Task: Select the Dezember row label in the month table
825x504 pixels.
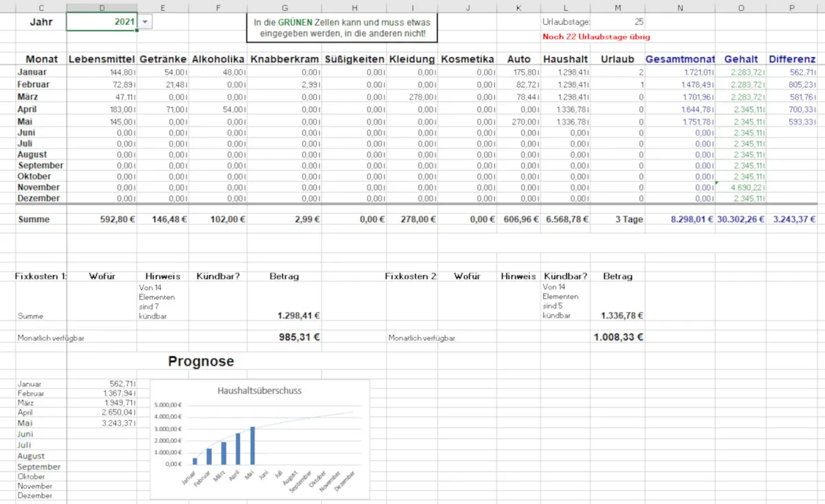Action: [x=42, y=199]
